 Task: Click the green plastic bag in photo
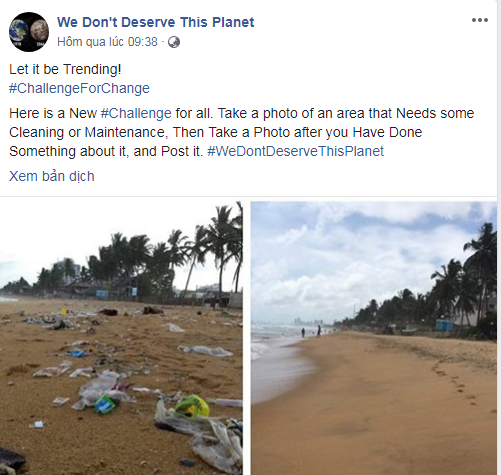tap(192, 406)
